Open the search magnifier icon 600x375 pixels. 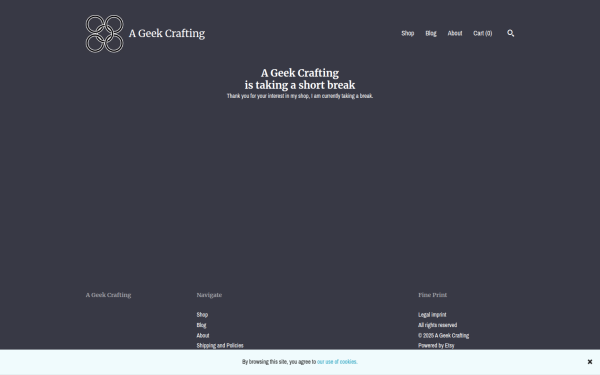pyautogui.click(x=510, y=33)
